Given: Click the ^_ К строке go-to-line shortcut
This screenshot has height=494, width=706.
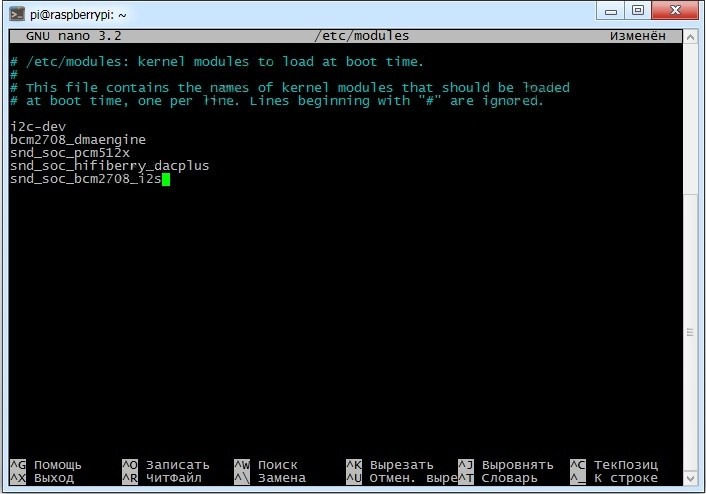Looking at the screenshot, I should pos(614,478).
